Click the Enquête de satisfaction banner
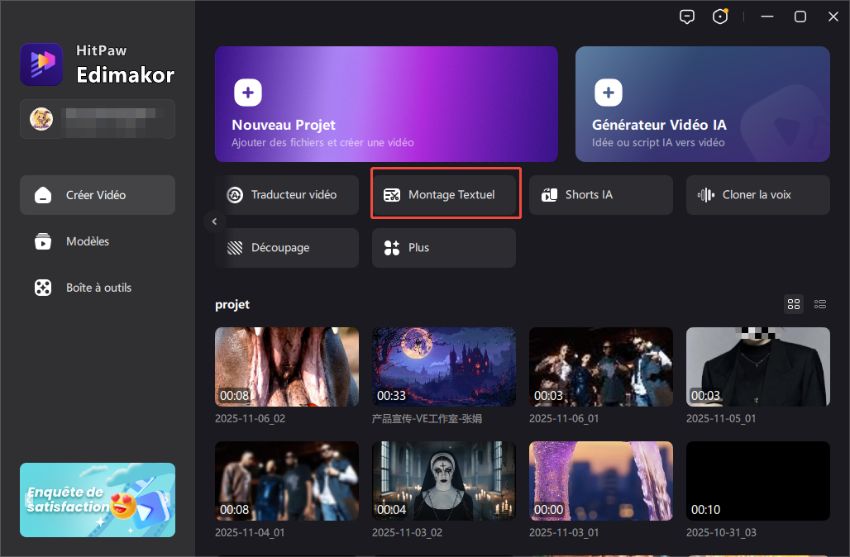Image resolution: width=850 pixels, height=557 pixels. pyautogui.click(x=97, y=500)
